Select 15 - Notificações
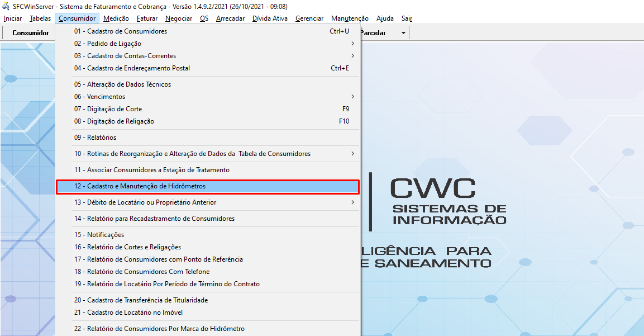644x336 pixels. pyautogui.click(x=99, y=235)
